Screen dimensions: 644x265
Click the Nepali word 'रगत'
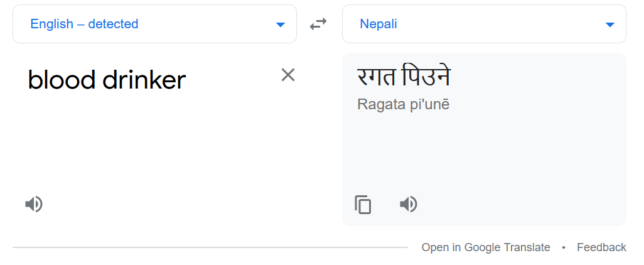(x=377, y=77)
